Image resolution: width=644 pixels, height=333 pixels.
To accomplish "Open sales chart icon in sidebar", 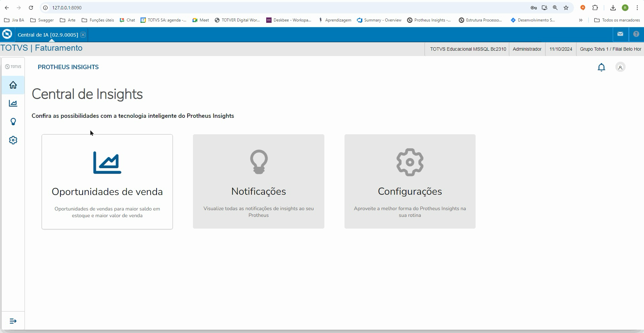I will point(13,103).
